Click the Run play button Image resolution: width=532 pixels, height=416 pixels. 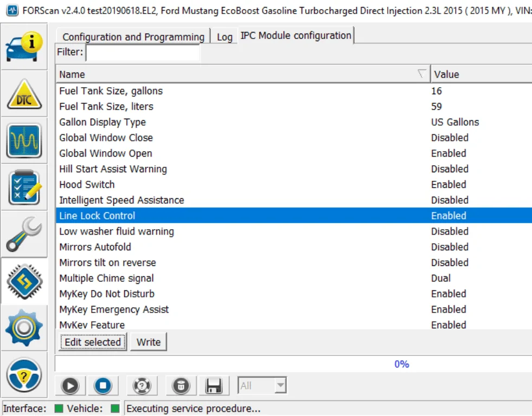coord(70,386)
